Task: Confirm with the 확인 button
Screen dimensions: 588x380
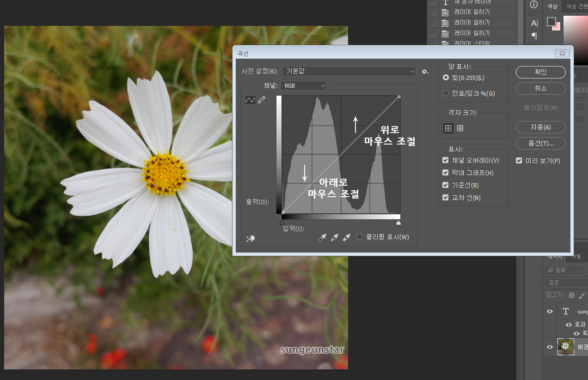Action: (541, 72)
